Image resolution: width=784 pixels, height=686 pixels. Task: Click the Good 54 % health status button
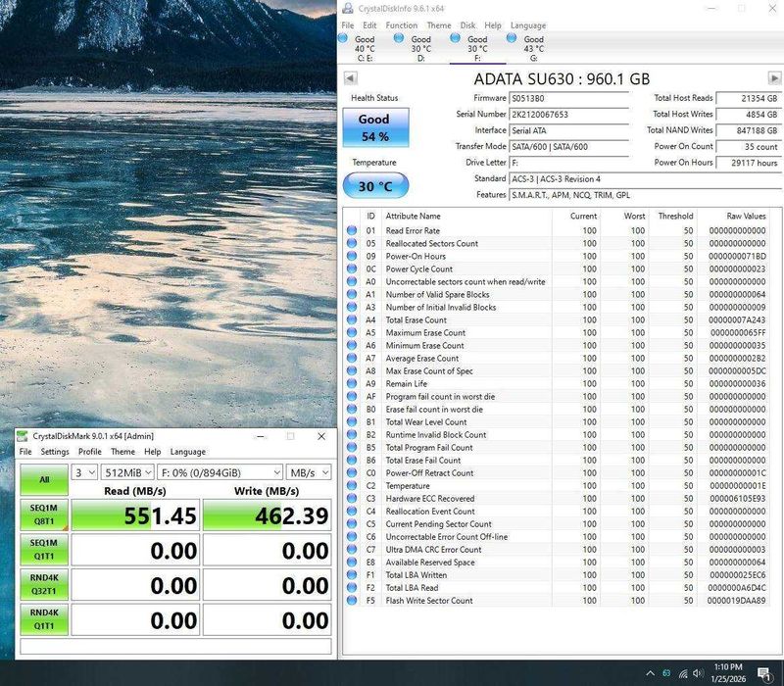pyautogui.click(x=375, y=127)
